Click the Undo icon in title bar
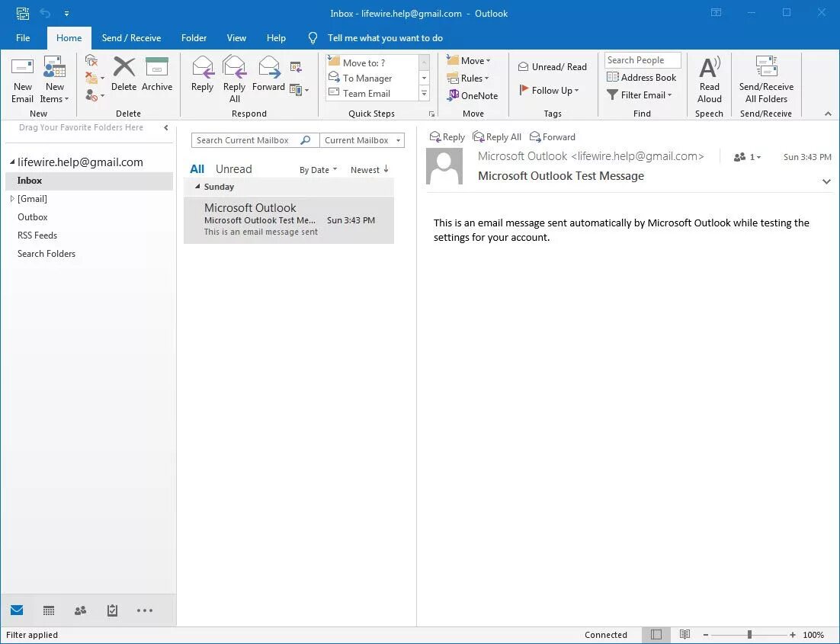The image size is (840, 644). pos(45,13)
